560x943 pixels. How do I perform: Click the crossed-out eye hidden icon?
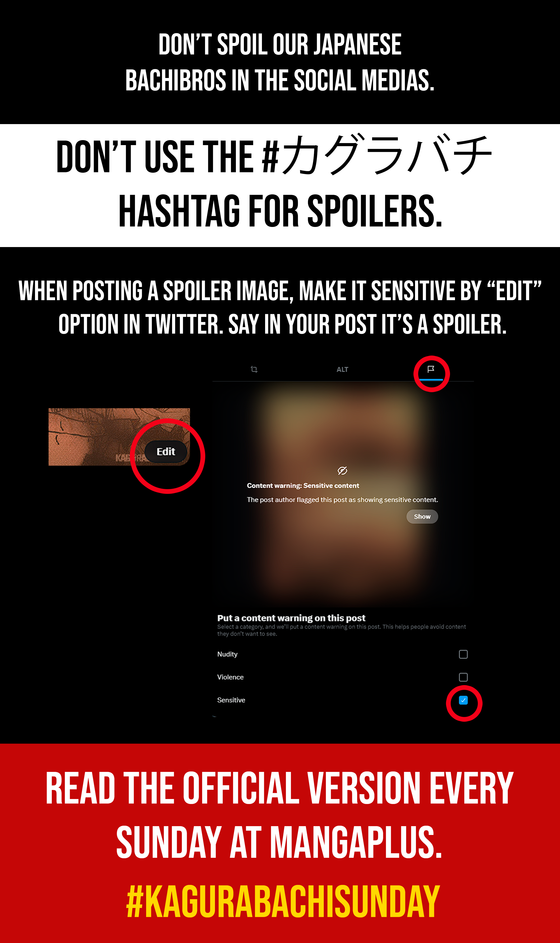342,471
